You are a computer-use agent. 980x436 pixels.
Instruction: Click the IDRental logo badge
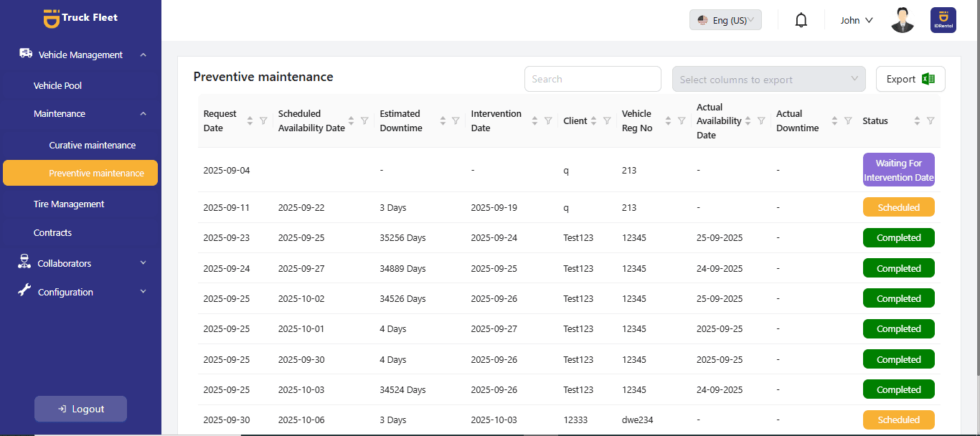tap(943, 20)
